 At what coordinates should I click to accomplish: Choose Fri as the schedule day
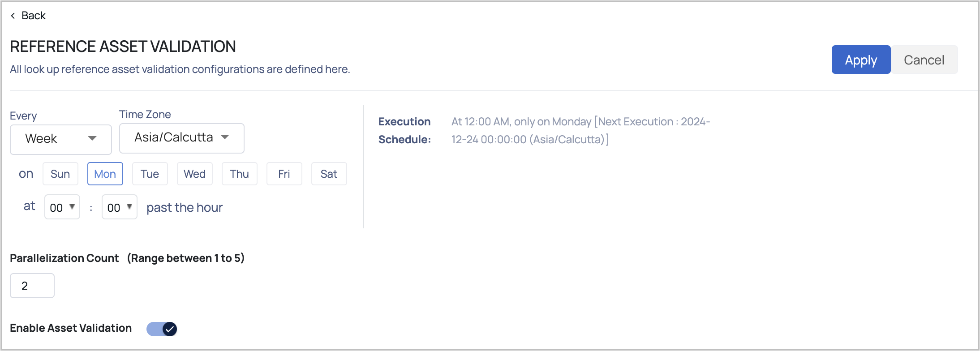pyautogui.click(x=284, y=174)
